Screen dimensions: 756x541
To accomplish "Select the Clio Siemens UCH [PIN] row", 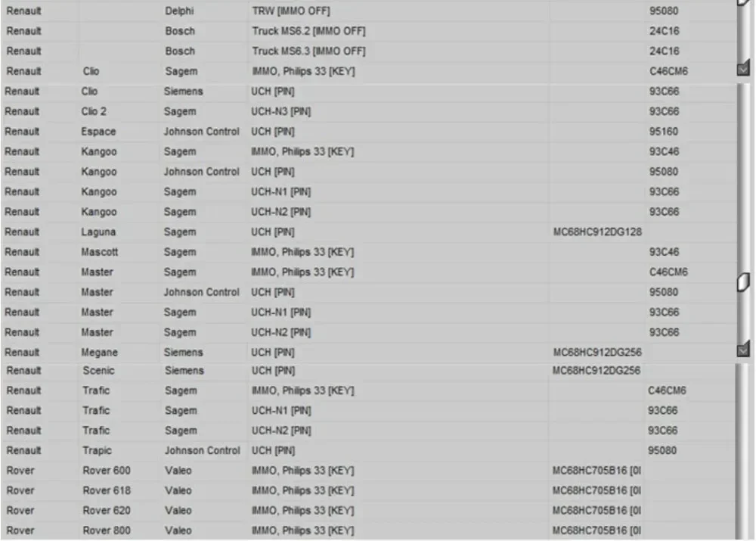I will (x=368, y=92).
